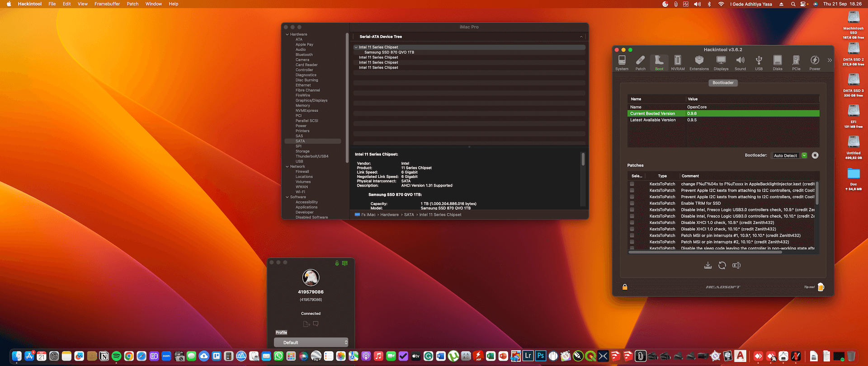This screenshot has height=366, width=868.
Task: Open the USB section in Hackintool
Action: click(759, 63)
